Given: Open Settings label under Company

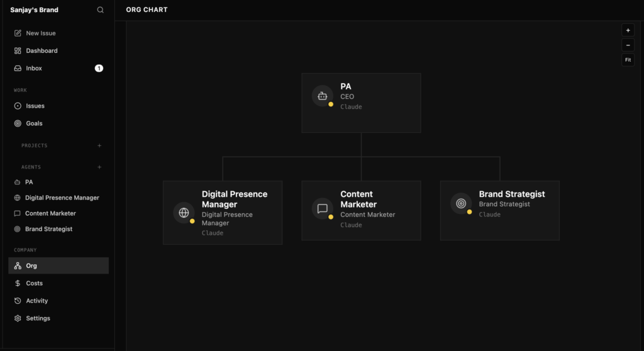Looking at the screenshot, I should click(38, 318).
